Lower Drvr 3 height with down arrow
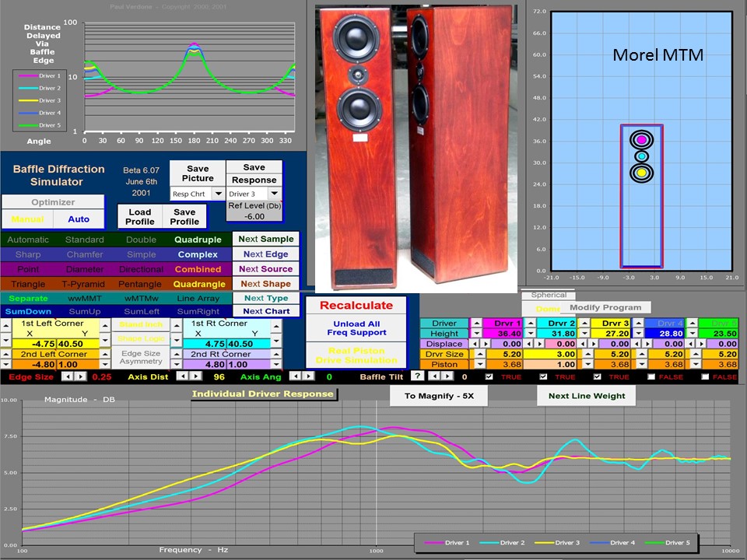747x560 pixels. pyautogui.click(x=584, y=334)
